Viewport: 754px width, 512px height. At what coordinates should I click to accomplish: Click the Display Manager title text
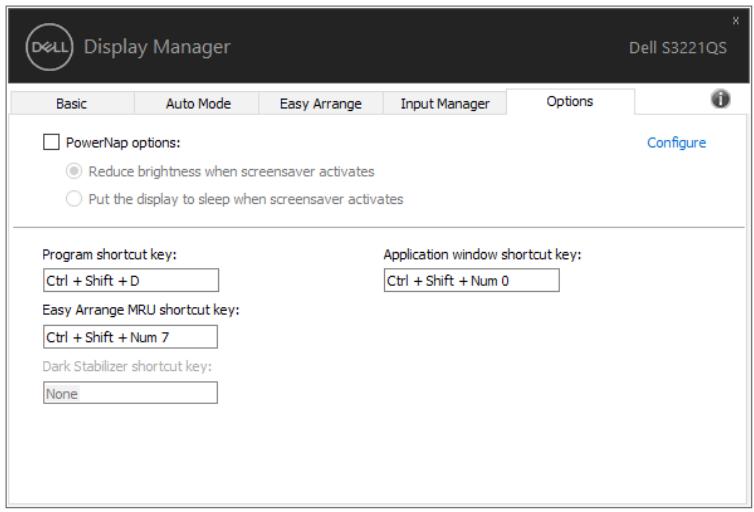coord(157,47)
